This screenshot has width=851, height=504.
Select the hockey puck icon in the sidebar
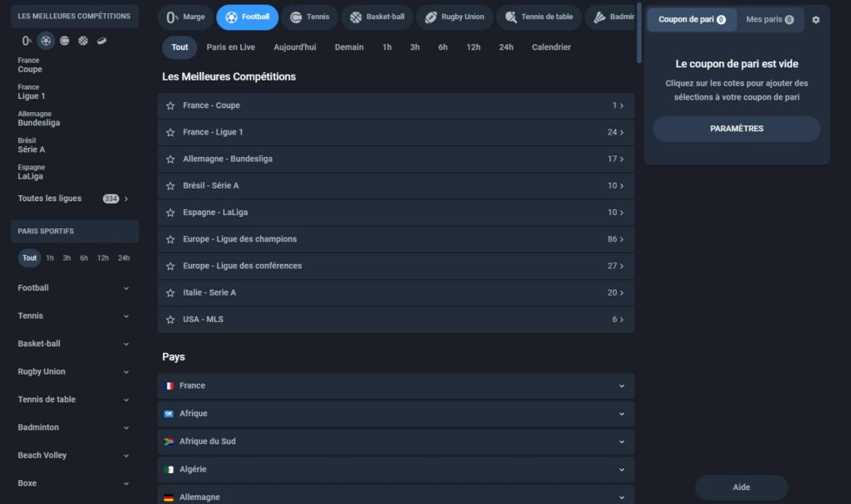101,41
